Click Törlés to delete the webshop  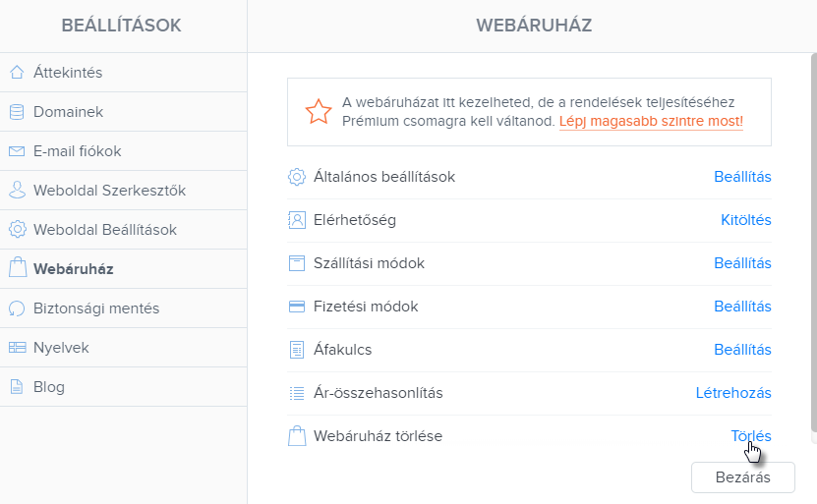pyautogui.click(x=751, y=436)
